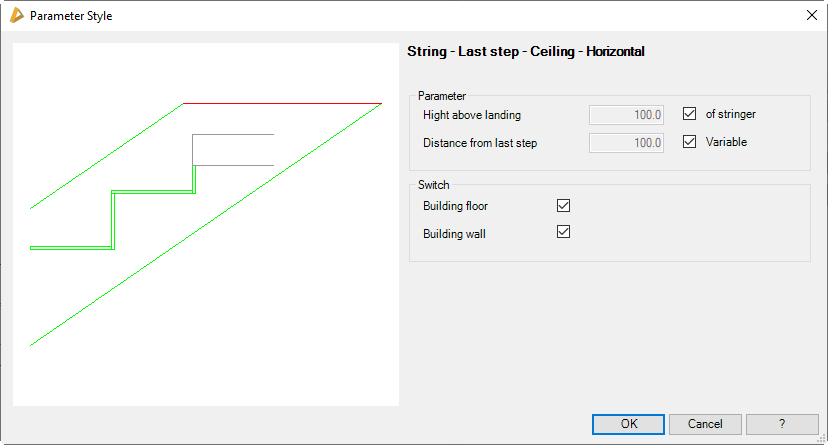Click the 'Hight above landing' label

tap(472, 115)
